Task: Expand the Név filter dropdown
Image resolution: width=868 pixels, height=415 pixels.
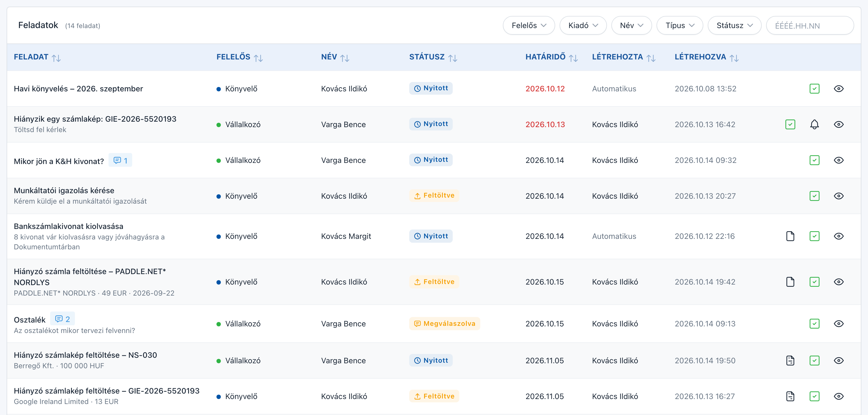Action: click(x=631, y=26)
